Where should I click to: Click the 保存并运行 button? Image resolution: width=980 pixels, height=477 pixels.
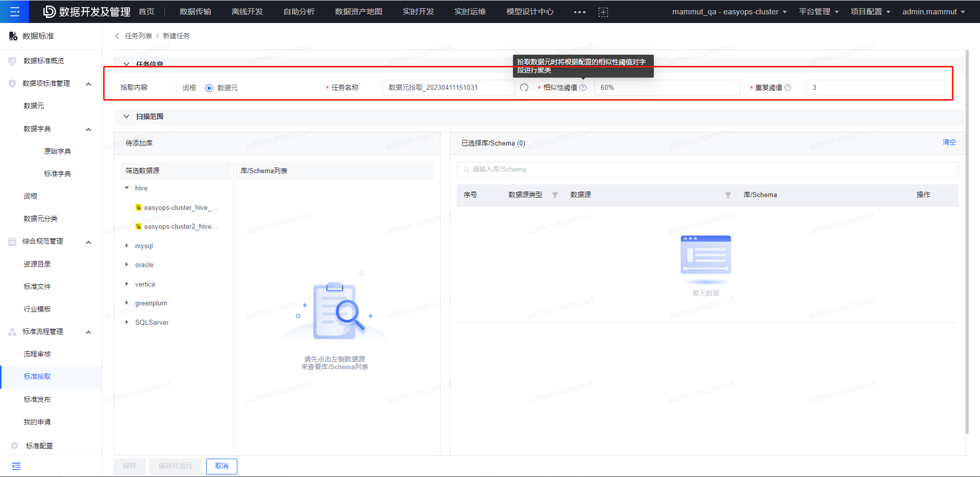tap(176, 466)
